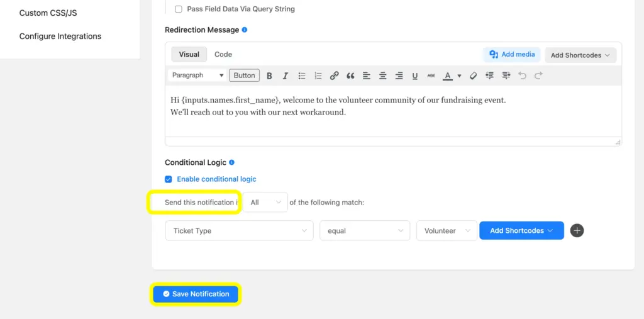Toggle strikethrough formatting

(x=431, y=76)
